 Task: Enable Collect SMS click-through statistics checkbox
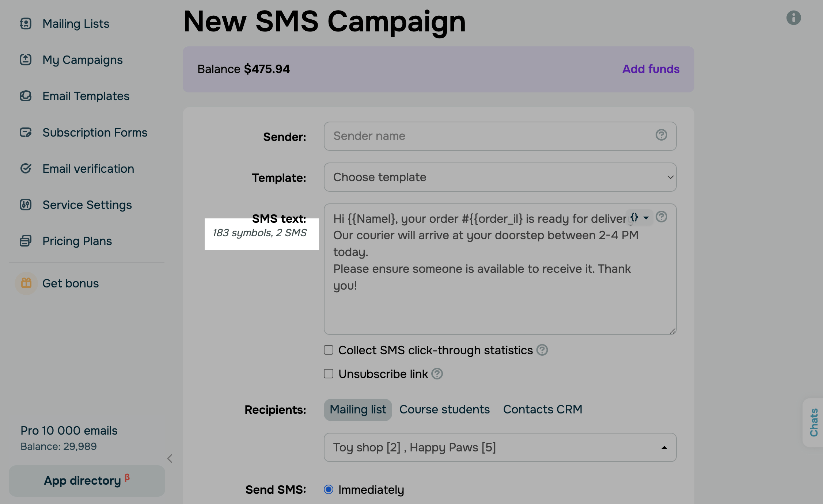(329, 350)
